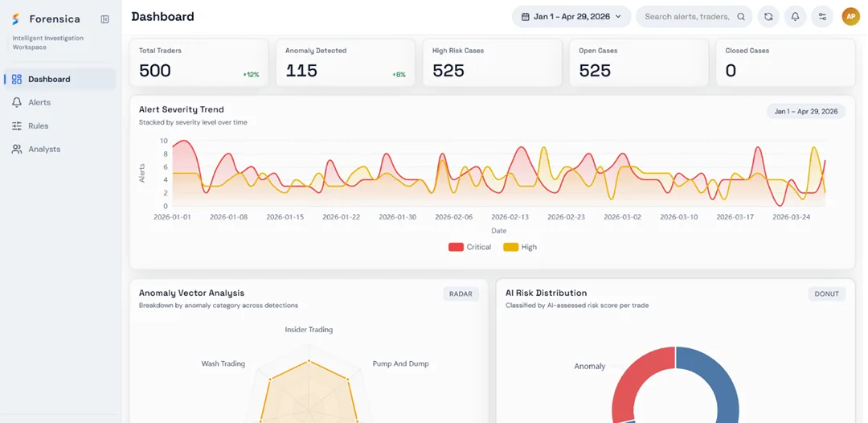This screenshot has height=423, width=868.
Task: Click the Forensica logo icon
Action: tap(17, 19)
